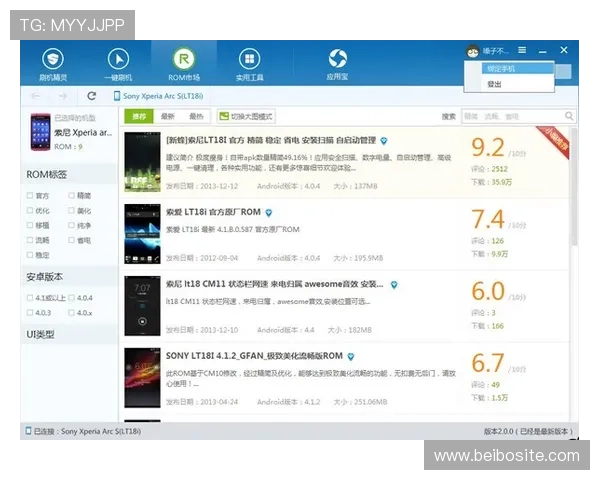This screenshot has height=480, width=600.
Task: Tick the 精简 ROM tag checkbox
Action: [71, 196]
